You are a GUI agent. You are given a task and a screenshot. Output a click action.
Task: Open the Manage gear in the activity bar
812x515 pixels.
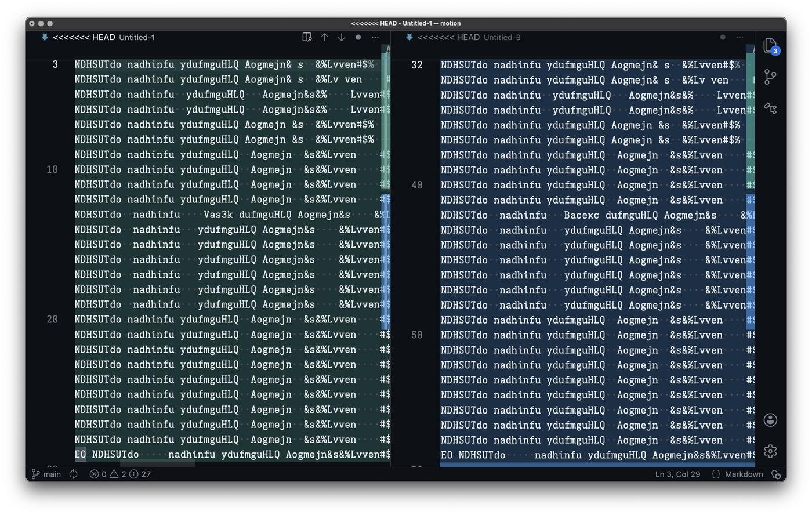coord(770,451)
